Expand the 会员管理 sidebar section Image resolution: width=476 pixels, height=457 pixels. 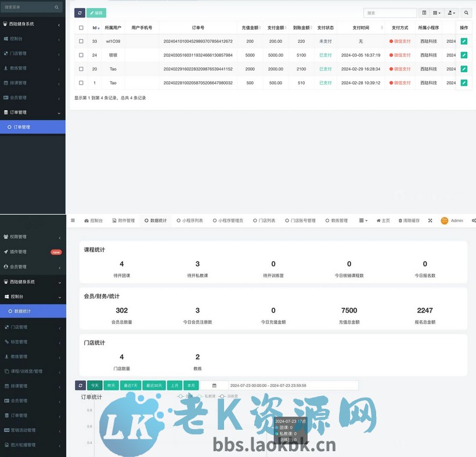pyautogui.click(x=26, y=97)
